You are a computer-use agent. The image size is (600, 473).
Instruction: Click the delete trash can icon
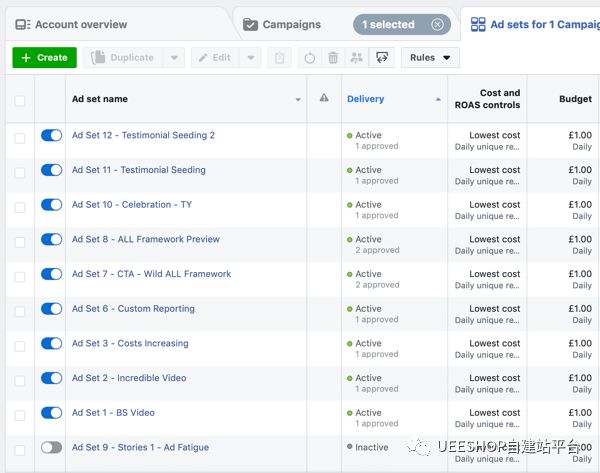pyautogui.click(x=333, y=58)
